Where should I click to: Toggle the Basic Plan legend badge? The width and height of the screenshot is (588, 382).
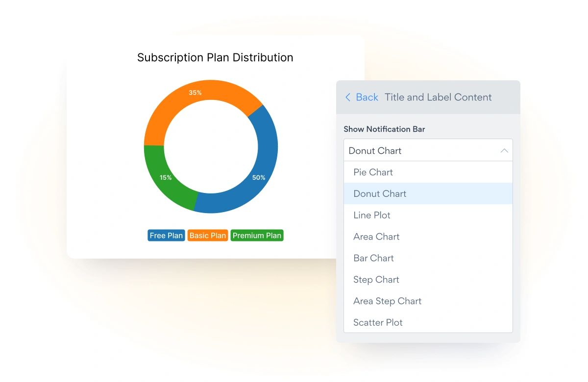[208, 236]
